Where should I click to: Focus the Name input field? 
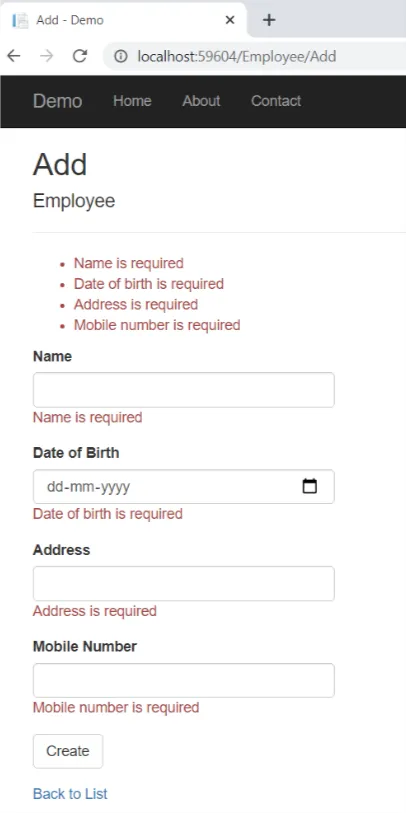(x=184, y=390)
